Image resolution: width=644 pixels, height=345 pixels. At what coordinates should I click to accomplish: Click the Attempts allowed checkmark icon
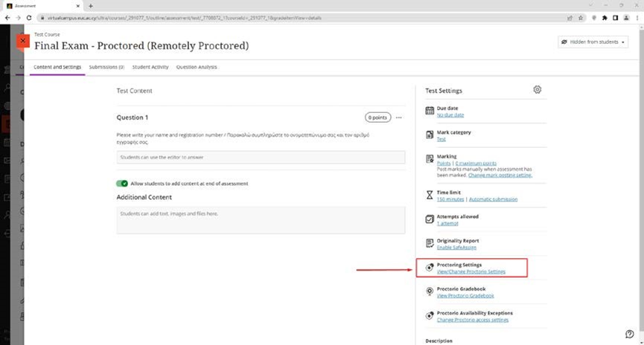click(430, 219)
